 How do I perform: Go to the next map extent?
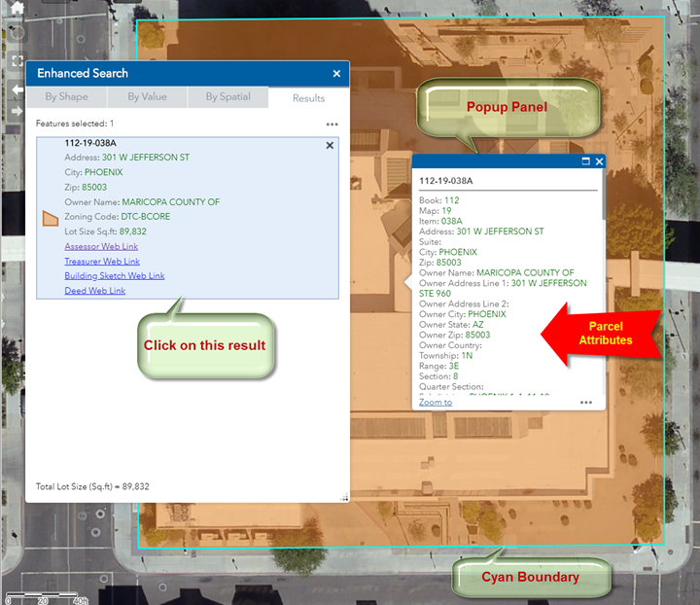(x=17, y=111)
